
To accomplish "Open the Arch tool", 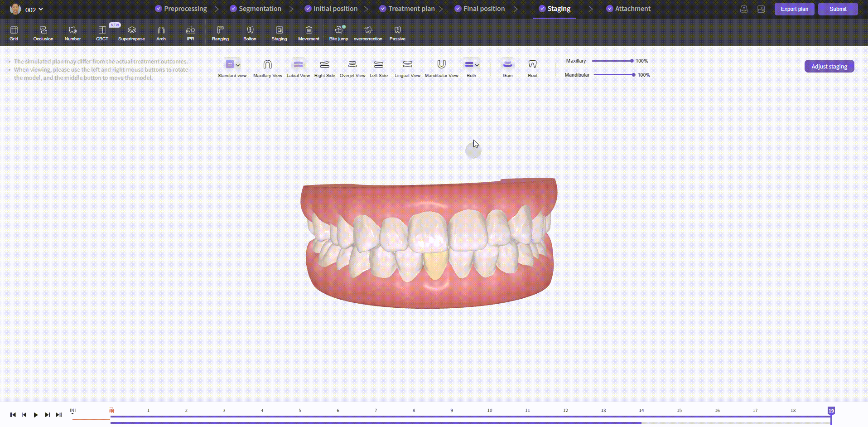I will coord(161,34).
